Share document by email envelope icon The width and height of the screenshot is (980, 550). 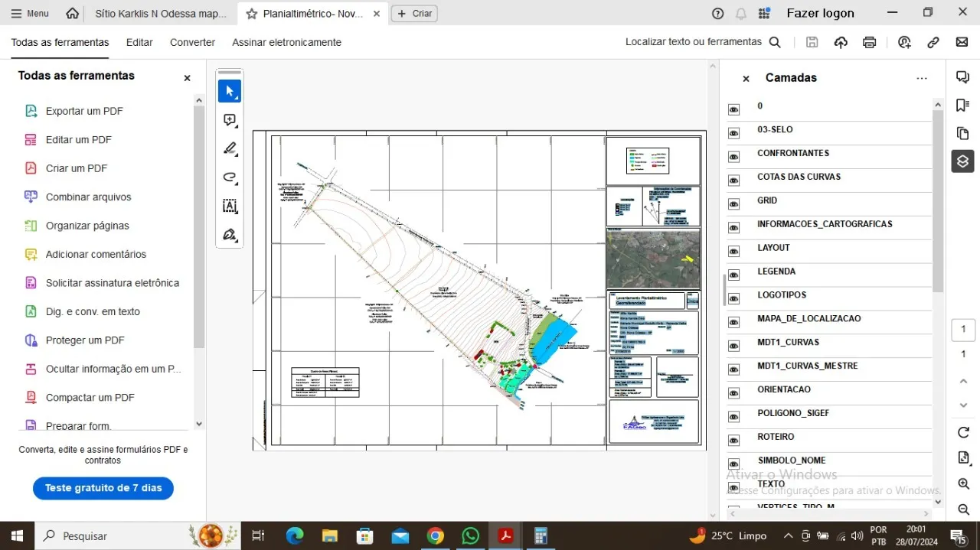[962, 43]
